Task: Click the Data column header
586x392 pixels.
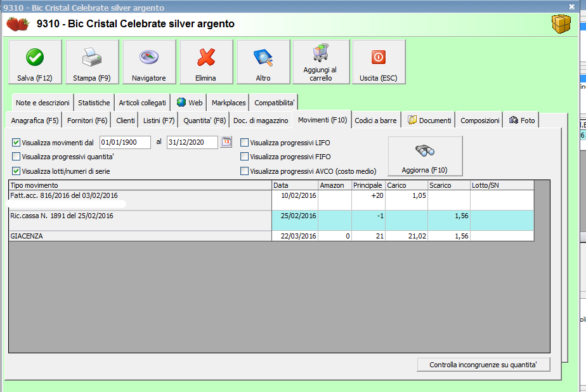Action: (295, 185)
